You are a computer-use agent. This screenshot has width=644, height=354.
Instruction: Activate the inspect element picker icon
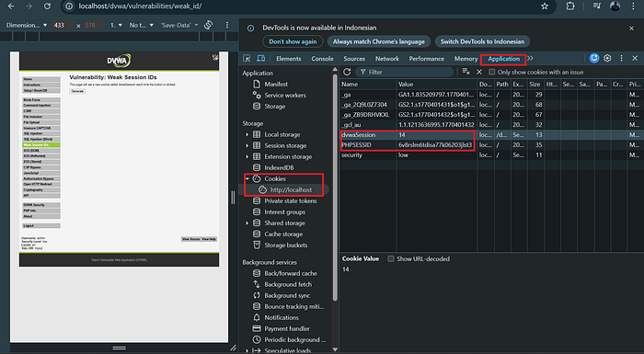point(247,59)
